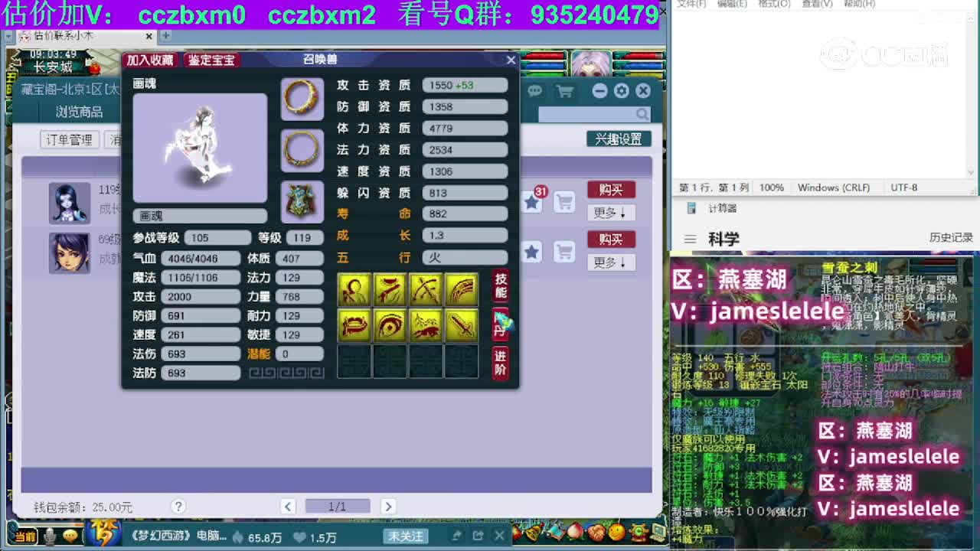
Task: Open the 查看 menu in Notepad
Action: tap(817, 4)
